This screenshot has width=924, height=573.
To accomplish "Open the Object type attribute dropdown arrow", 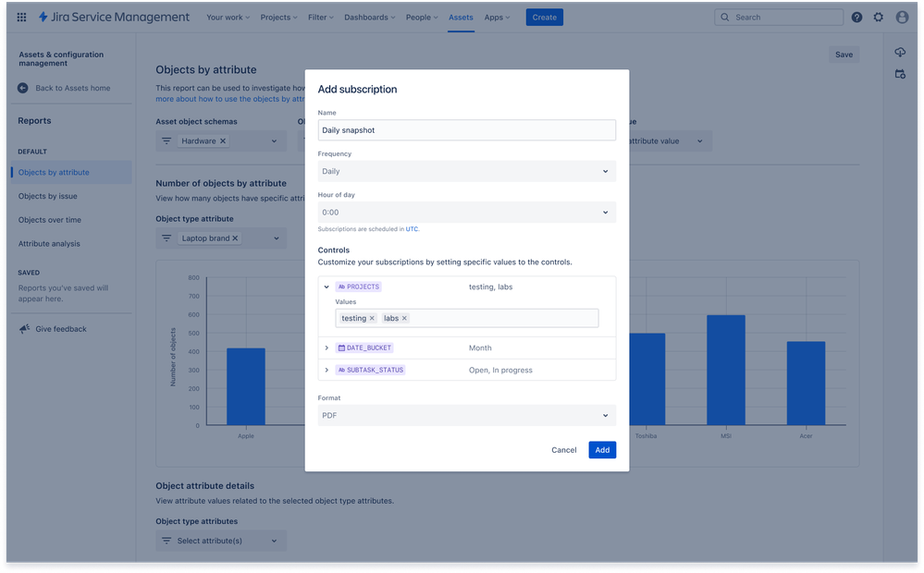I will pos(276,238).
